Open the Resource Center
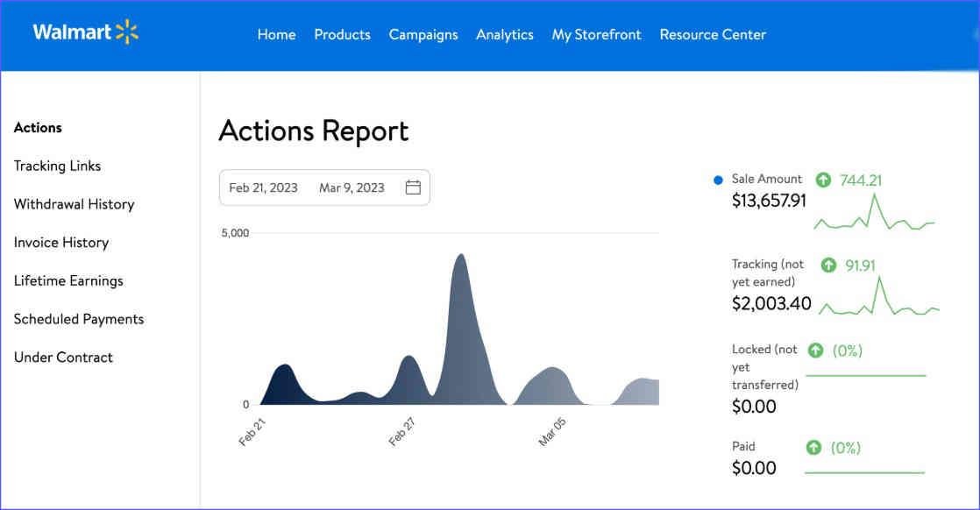The width and height of the screenshot is (980, 510). (713, 34)
